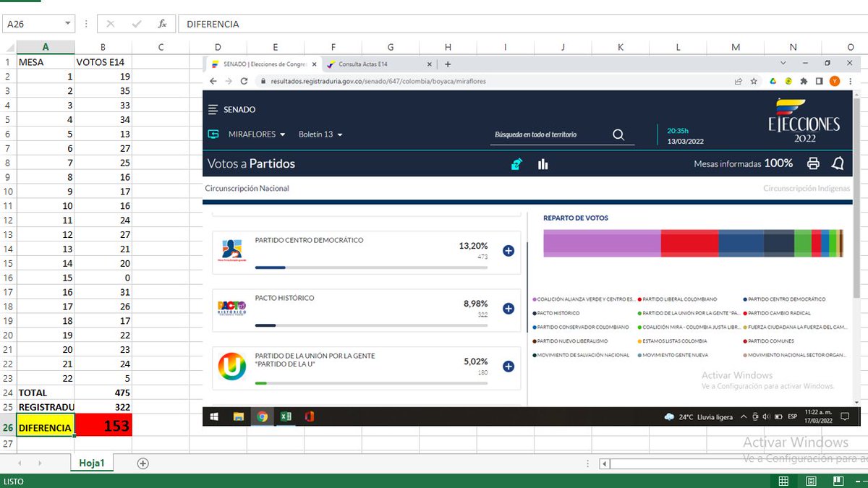Click the territory switch icon beside MIRAFLORES
Screen dimensions: 868x488
pyautogui.click(x=213, y=134)
